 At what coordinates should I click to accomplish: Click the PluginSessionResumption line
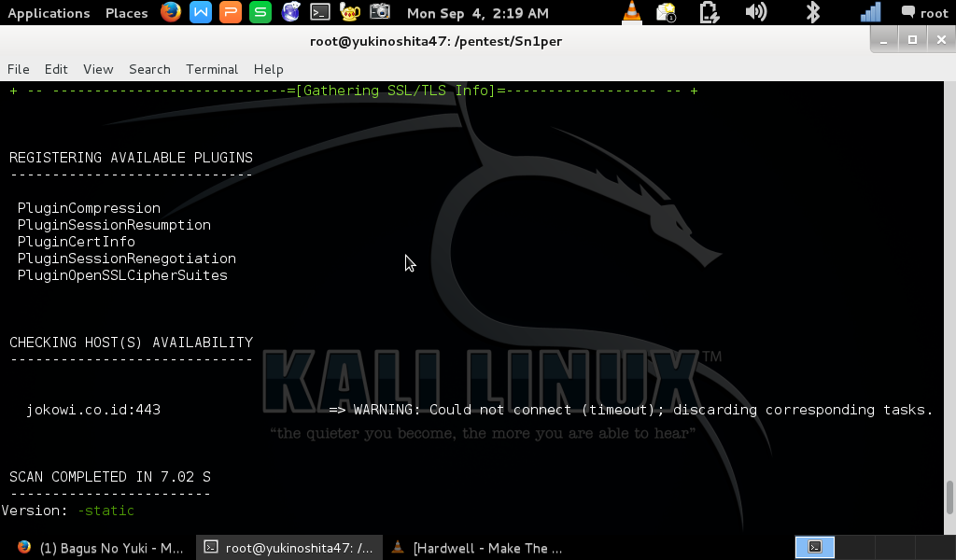(114, 225)
